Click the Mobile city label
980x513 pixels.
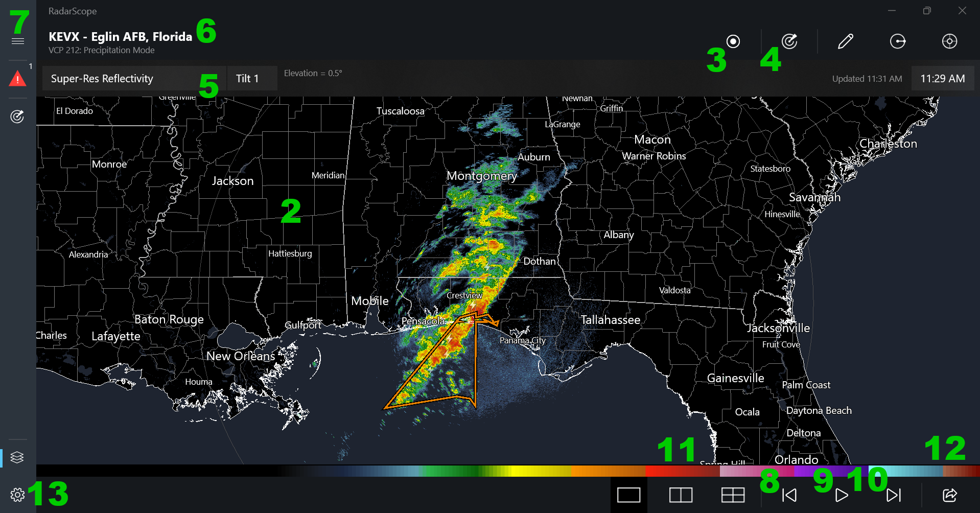(370, 301)
